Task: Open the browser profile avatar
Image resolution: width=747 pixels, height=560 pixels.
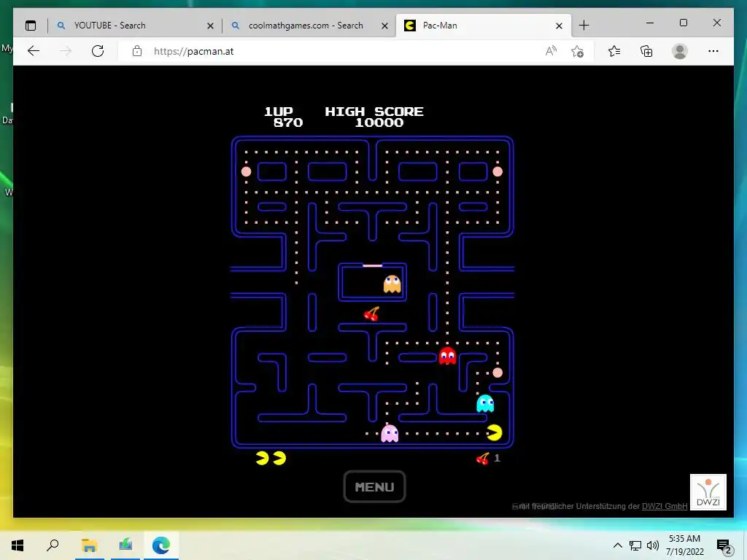Action: pyautogui.click(x=680, y=52)
